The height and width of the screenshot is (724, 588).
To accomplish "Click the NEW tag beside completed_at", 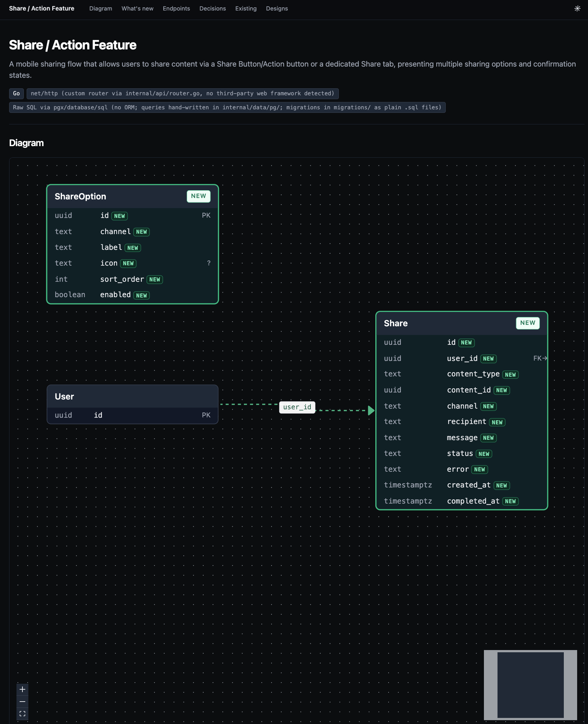I will click(x=510, y=501).
